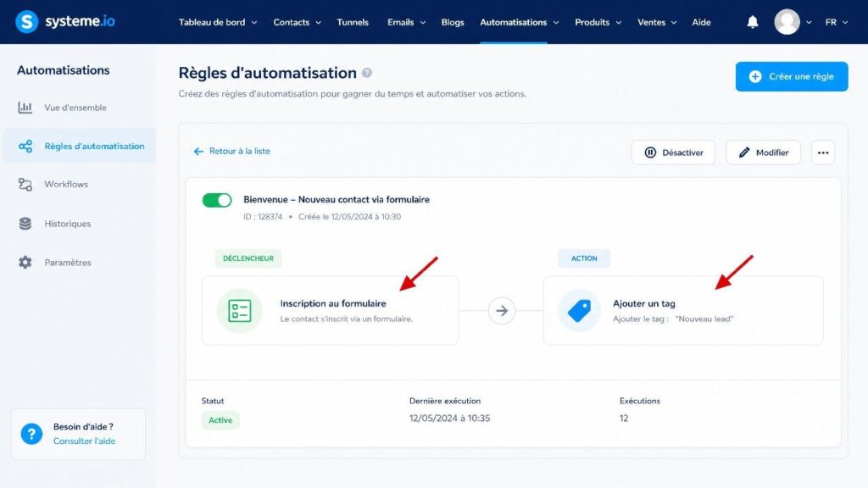Select Vue d'ensemble in sidebar
The image size is (868, 488).
(75, 108)
